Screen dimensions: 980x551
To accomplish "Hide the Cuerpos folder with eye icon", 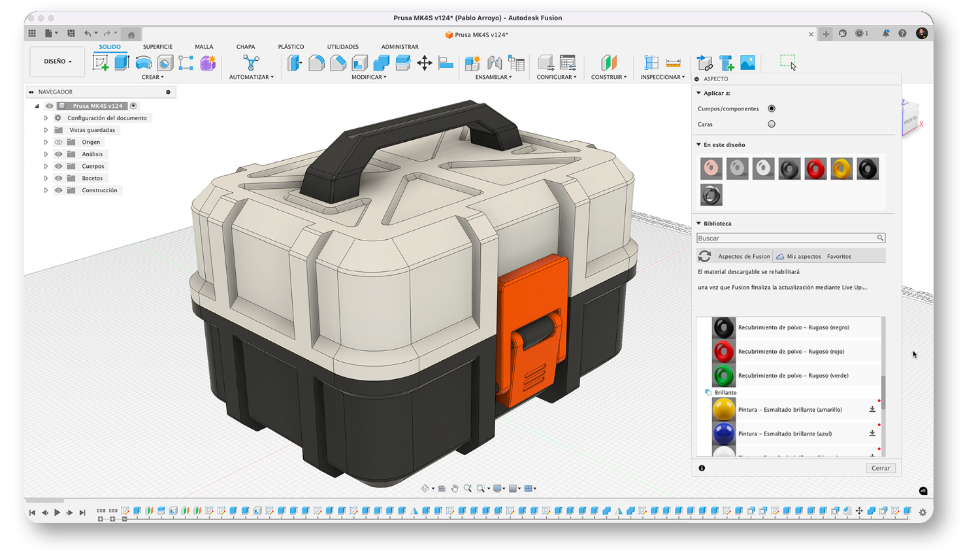I will point(59,166).
